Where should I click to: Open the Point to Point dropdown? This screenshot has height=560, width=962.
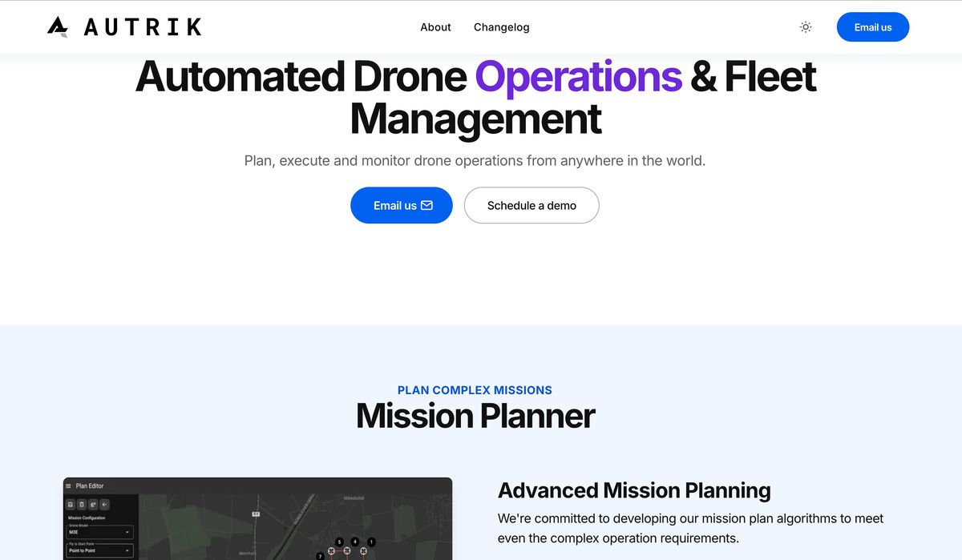coord(99,550)
